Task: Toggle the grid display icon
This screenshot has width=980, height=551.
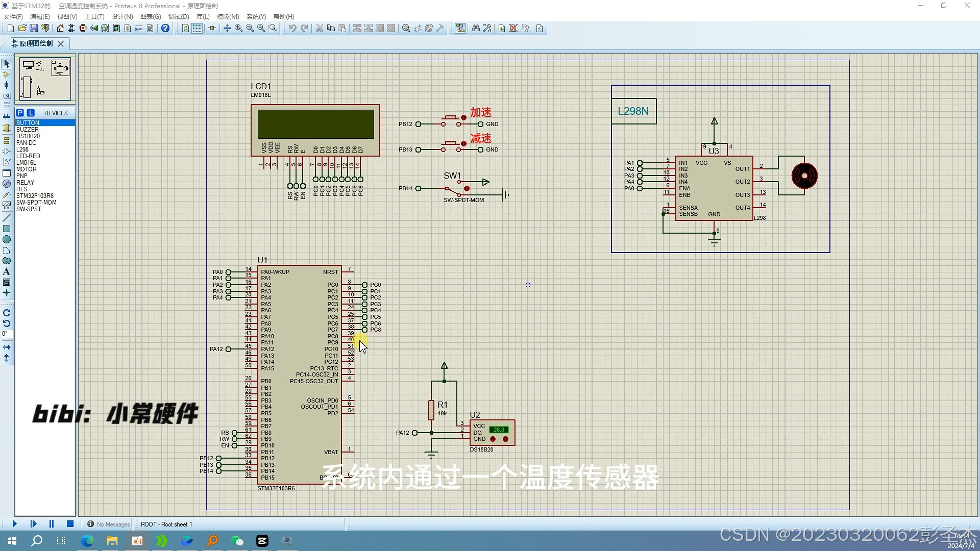Action: [197, 29]
